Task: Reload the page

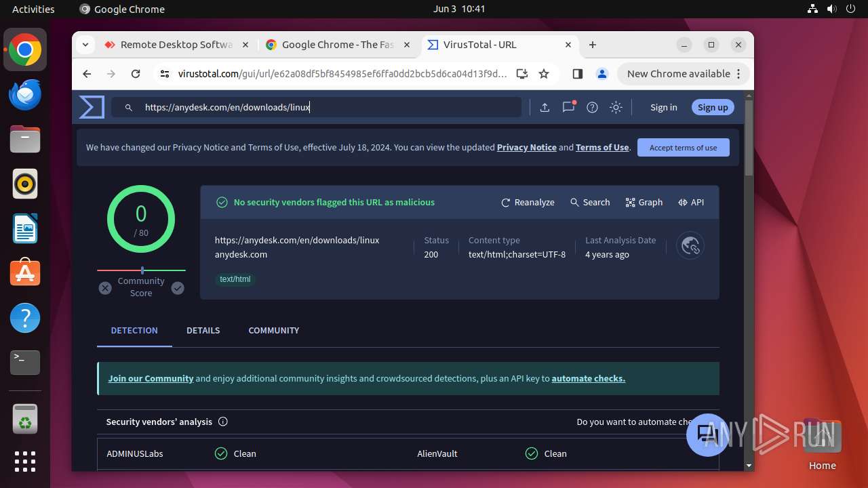Action: click(x=136, y=74)
